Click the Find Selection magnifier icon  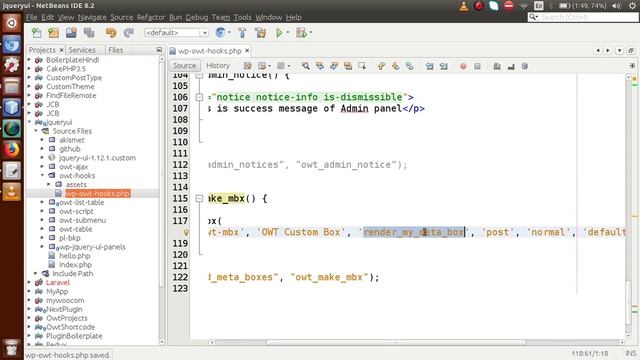click(305, 66)
